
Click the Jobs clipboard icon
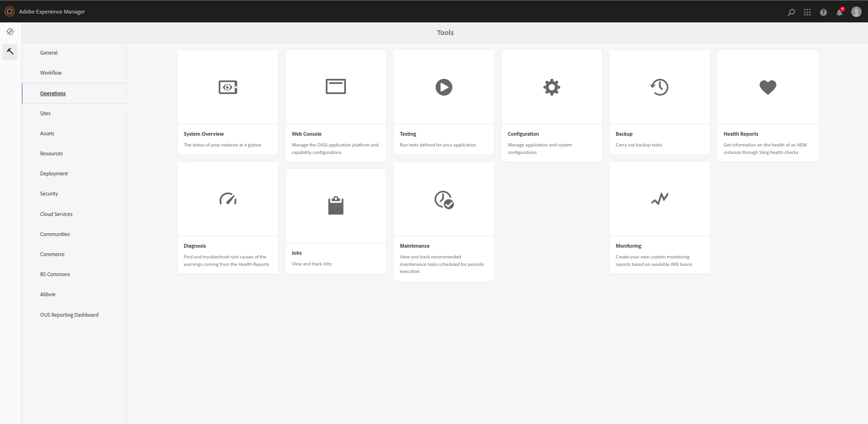point(336,206)
